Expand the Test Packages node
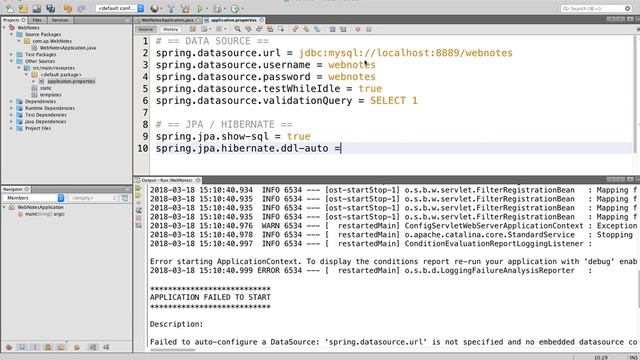This screenshot has width=640, height=360. (x=11, y=54)
